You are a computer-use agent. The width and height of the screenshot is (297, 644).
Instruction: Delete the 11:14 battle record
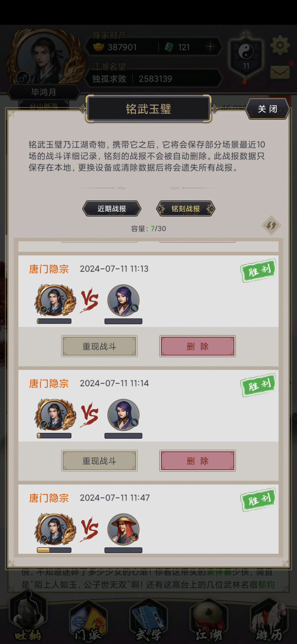197,461
